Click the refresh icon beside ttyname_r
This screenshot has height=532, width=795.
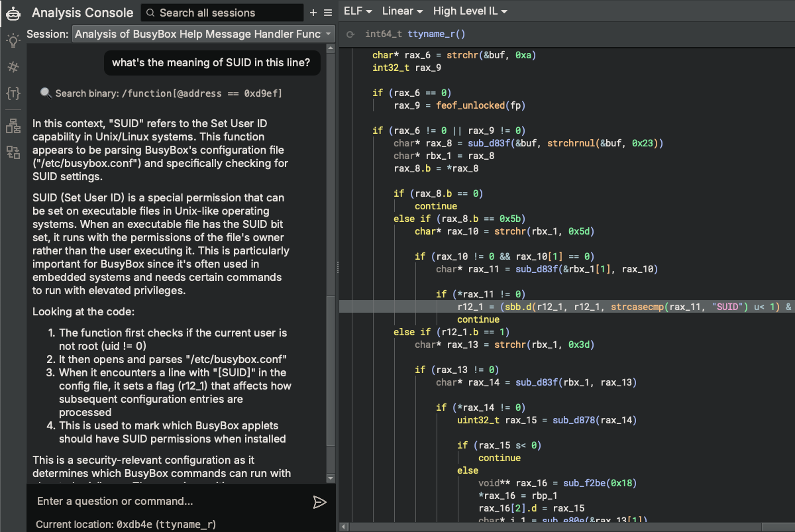click(x=350, y=34)
